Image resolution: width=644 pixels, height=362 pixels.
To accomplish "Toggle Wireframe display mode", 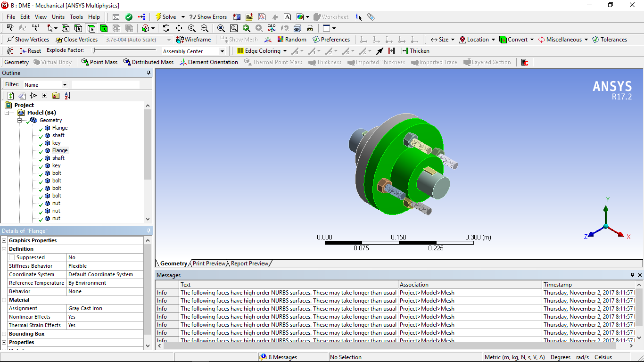I will click(x=193, y=40).
